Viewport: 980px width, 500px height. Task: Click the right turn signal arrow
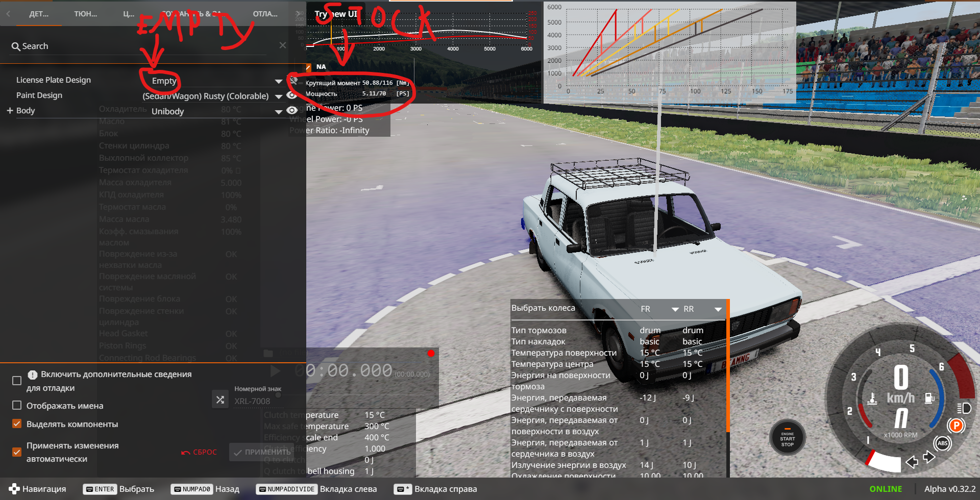click(929, 457)
